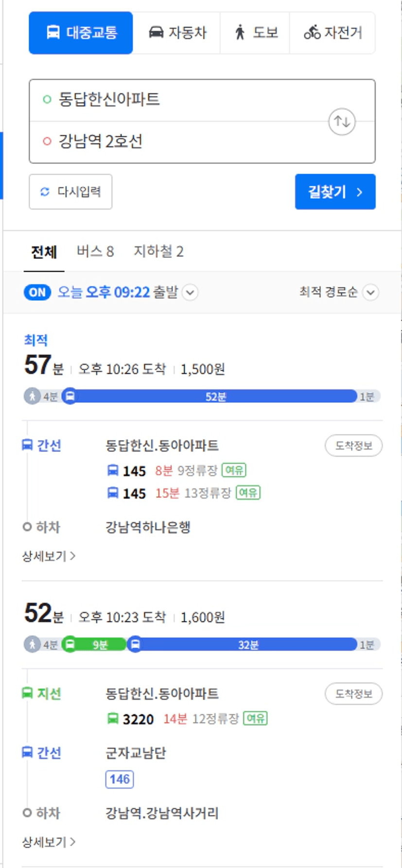Viewport: 402px width, 868px height.
Task: Click the refresh icon in 다시입력
Action: pos(45,192)
